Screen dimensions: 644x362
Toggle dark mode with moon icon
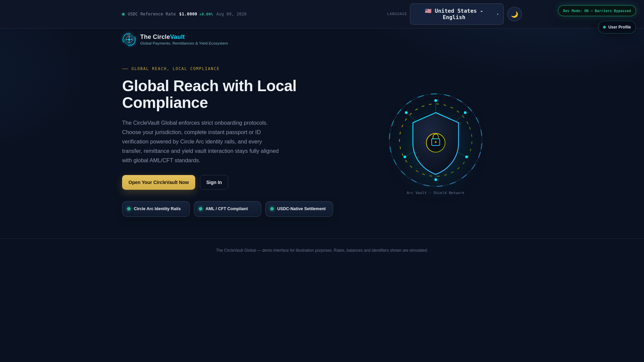point(514,14)
